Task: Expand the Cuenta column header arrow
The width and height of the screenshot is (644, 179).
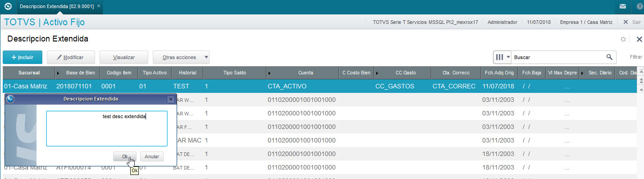Action: 269,73
